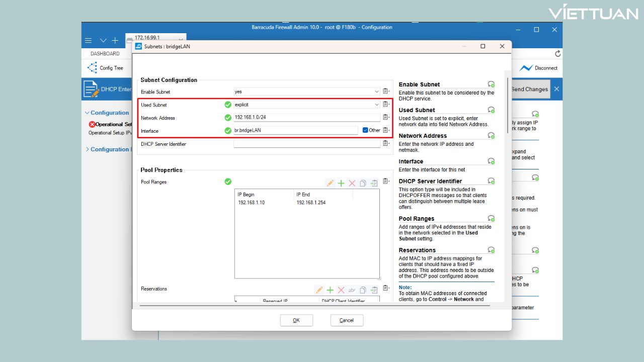Uncheck the Other checkbox next to Interface
The image size is (644, 362).
click(365, 130)
